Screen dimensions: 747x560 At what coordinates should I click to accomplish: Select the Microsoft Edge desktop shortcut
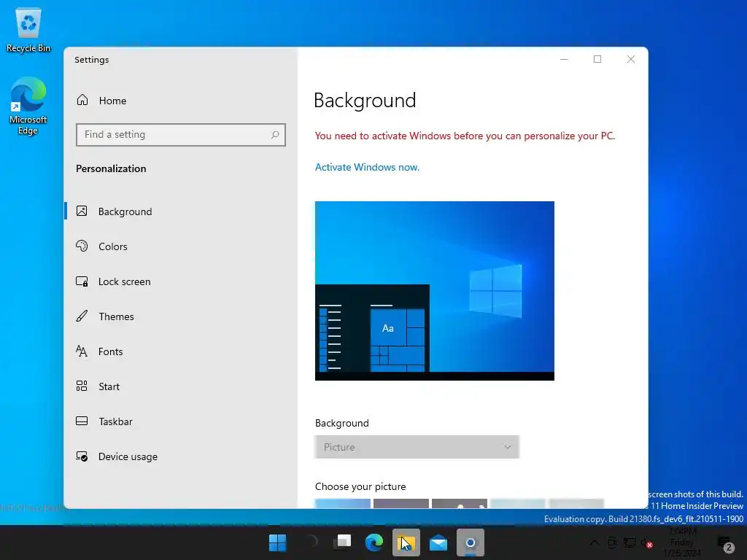point(28,106)
